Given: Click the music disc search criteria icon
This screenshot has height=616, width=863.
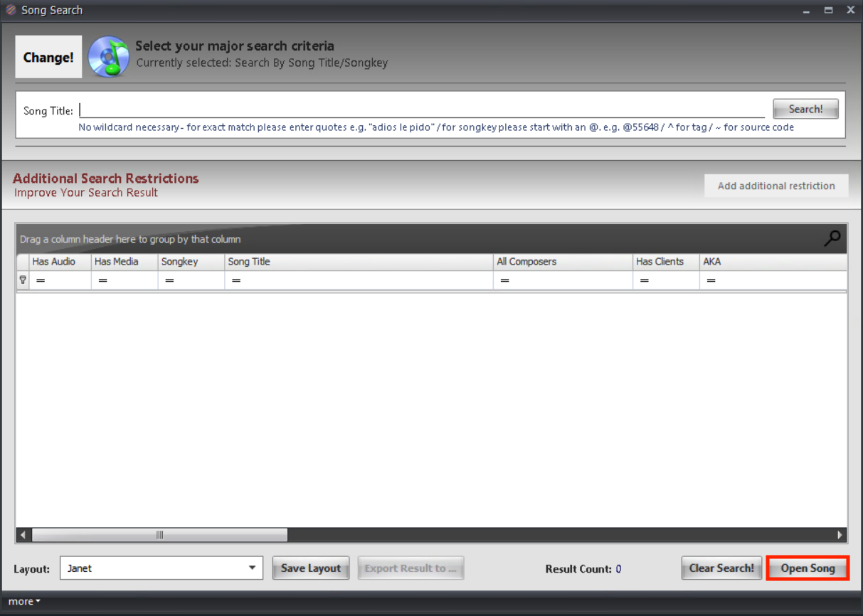Looking at the screenshot, I should 108,57.
